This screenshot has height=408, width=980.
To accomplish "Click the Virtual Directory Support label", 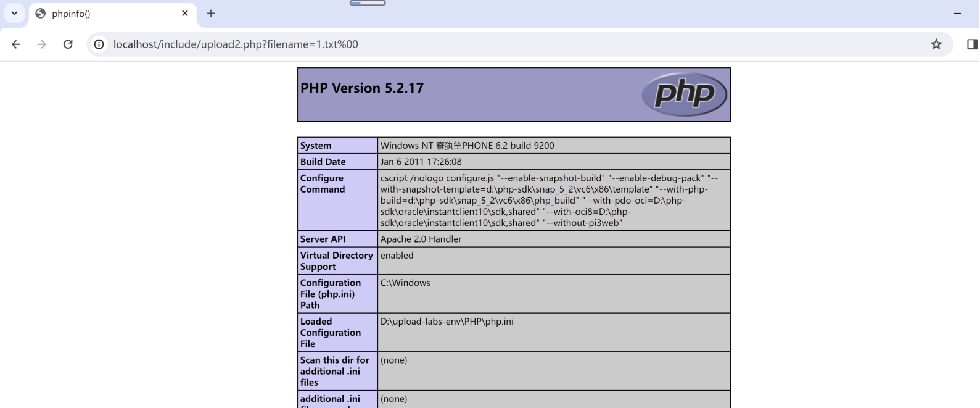I will click(337, 261).
